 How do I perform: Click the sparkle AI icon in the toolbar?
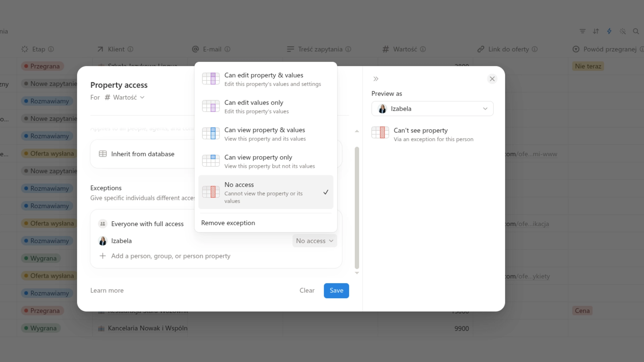623,31
